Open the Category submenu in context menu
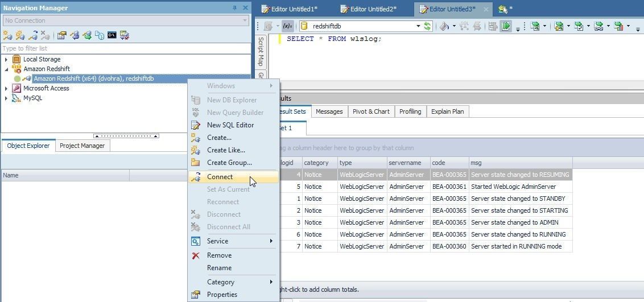The height and width of the screenshot is (302, 644). coord(233,282)
